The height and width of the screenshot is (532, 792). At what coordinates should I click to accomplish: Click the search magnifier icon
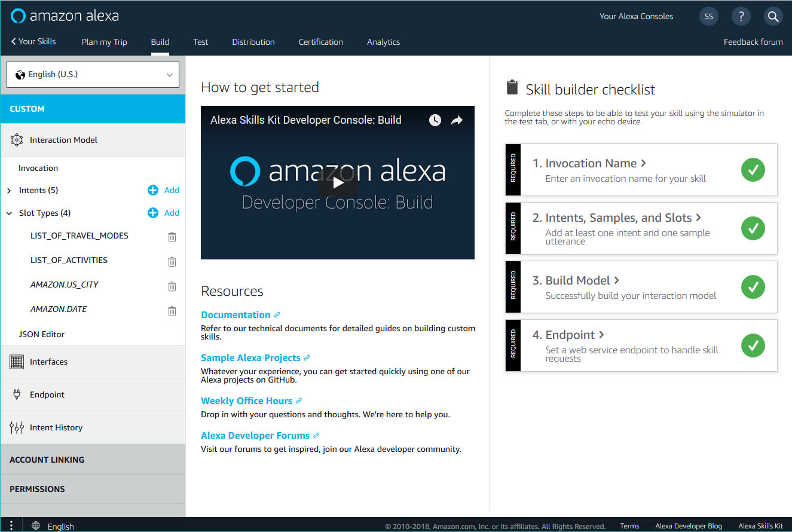(x=773, y=16)
